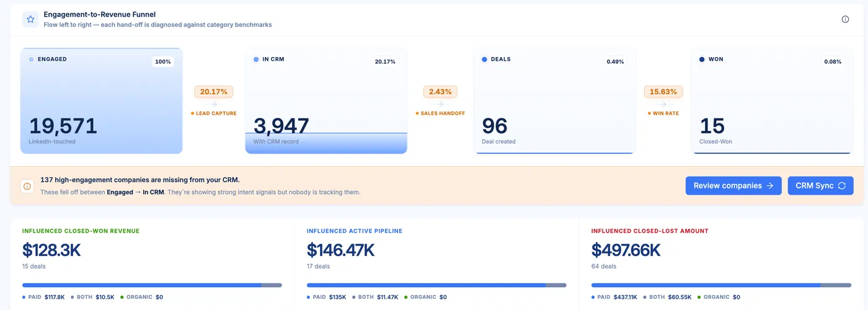The height and width of the screenshot is (310, 868).
Task: Click the 19,571 LinkedIn-touched value
Action: (x=63, y=126)
